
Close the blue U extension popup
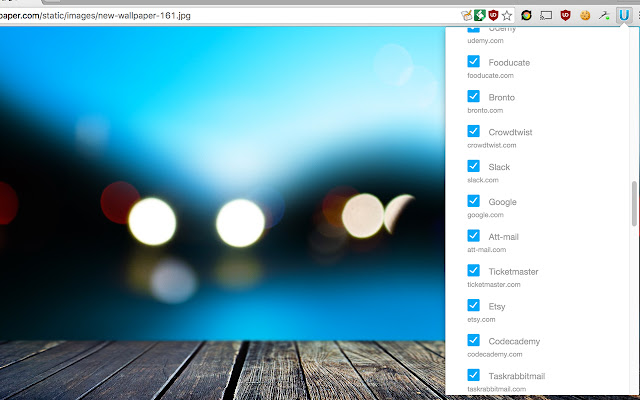pyautogui.click(x=624, y=16)
